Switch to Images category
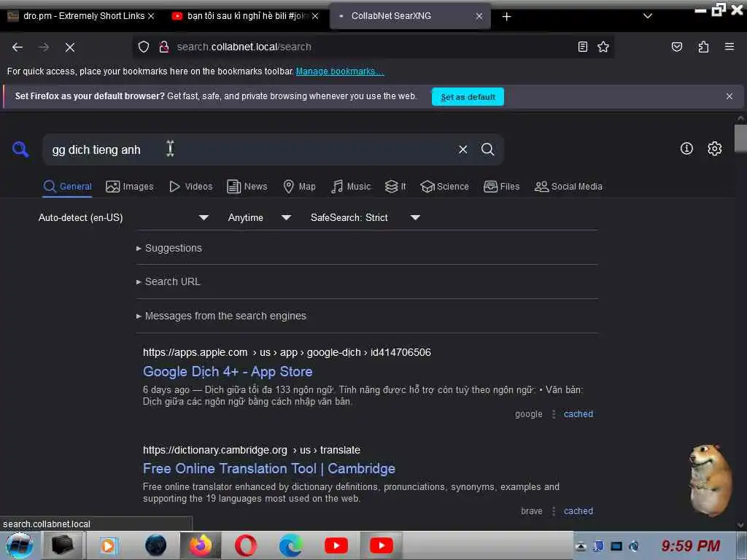Viewport: 747px width, 560px height. click(x=130, y=186)
